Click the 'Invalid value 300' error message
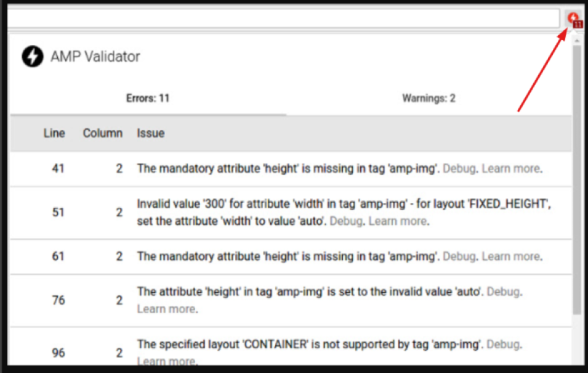 click(x=344, y=212)
